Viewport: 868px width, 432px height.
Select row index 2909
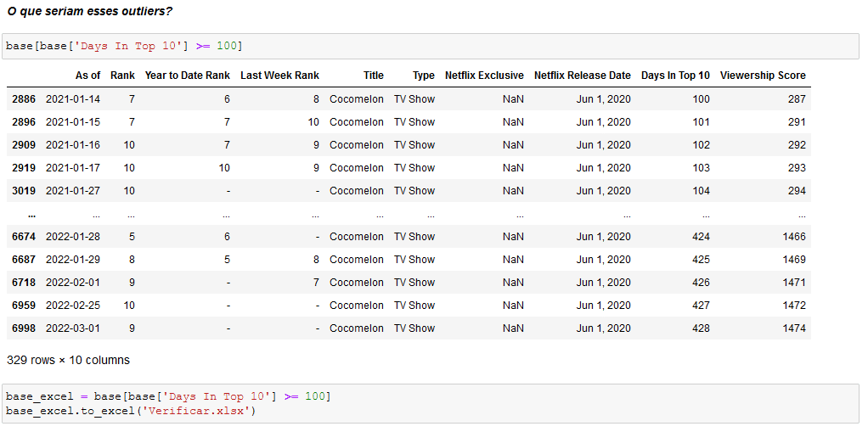[24, 145]
